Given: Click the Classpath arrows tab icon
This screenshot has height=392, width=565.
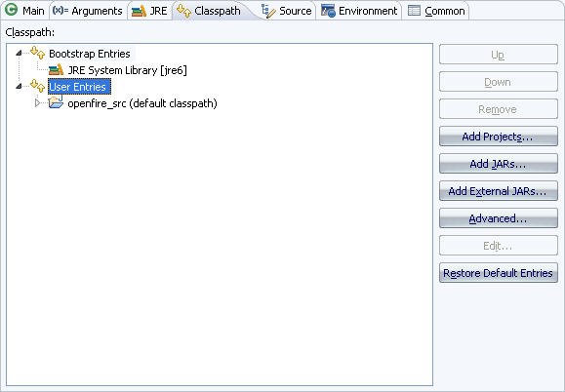Looking at the screenshot, I should 183,11.
